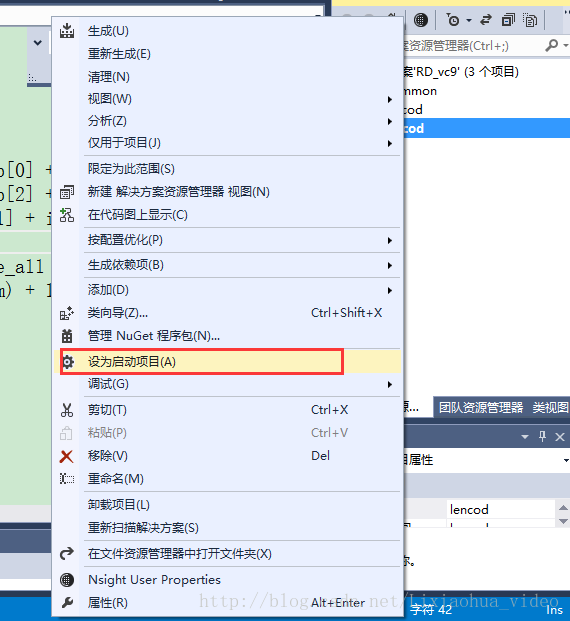This screenshot has width=570, height=621.
Task: Expand the 添加(D) submenu
Action: pyautogui.click(x=390, y=290)
